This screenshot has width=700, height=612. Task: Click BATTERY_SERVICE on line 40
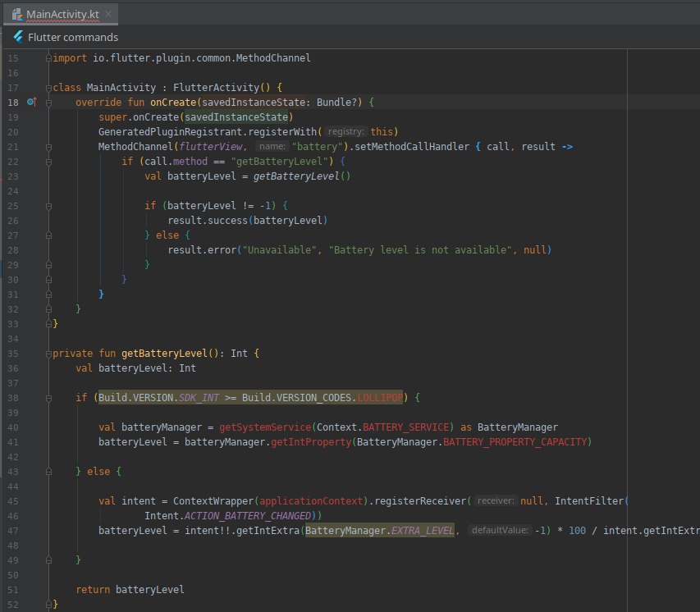pyautogui.click(x=406, y=427)
